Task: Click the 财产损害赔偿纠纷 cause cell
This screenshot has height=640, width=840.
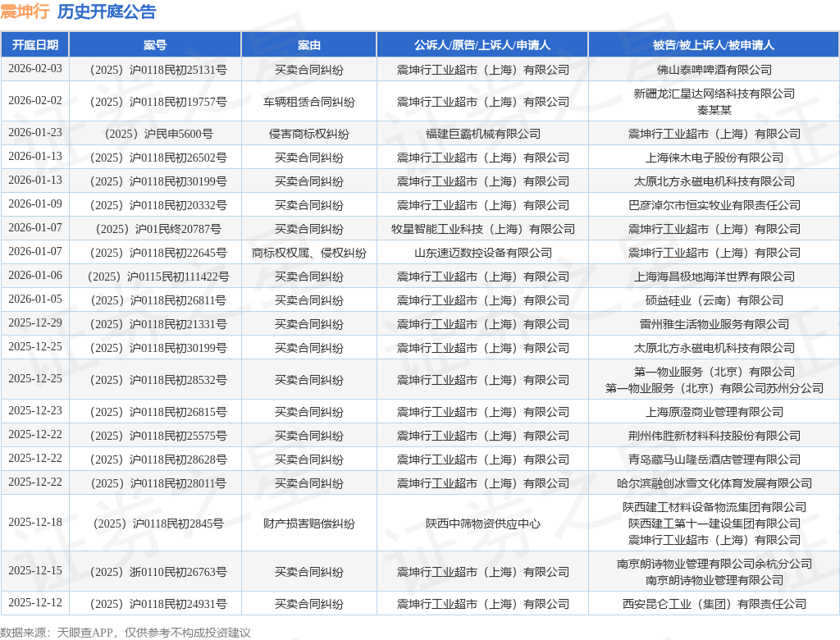Action: coord(309,523)
